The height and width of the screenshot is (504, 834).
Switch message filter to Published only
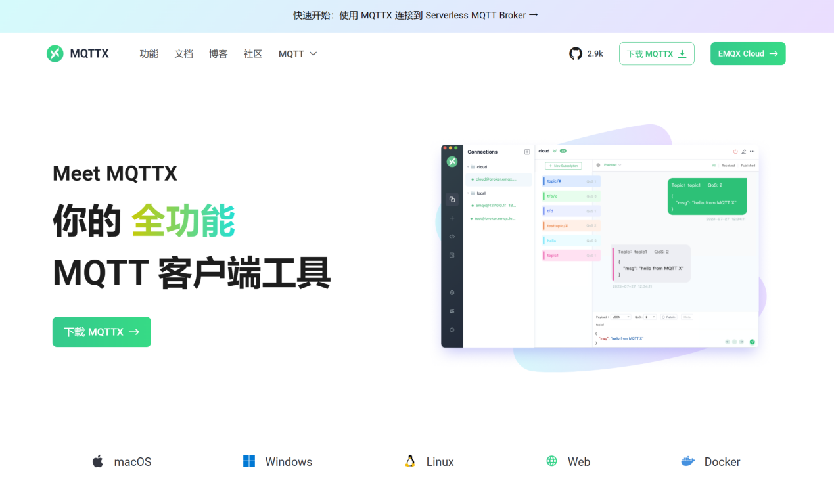[x=749, y=166]
